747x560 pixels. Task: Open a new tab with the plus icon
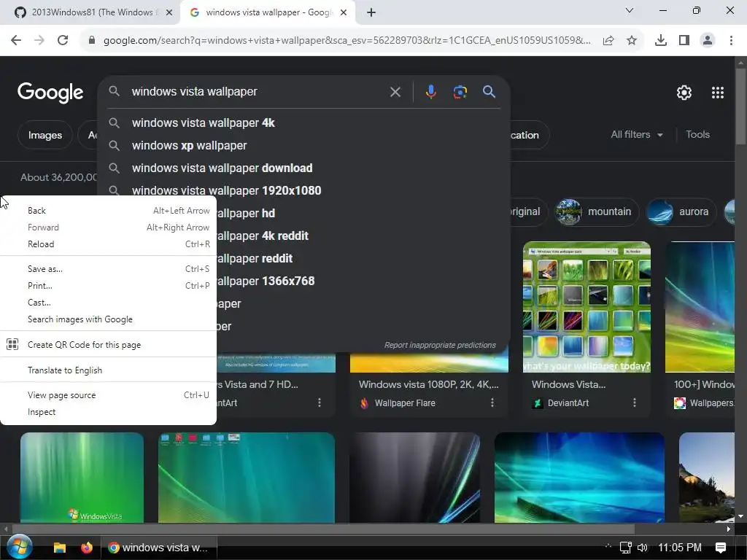coord(371,12)
